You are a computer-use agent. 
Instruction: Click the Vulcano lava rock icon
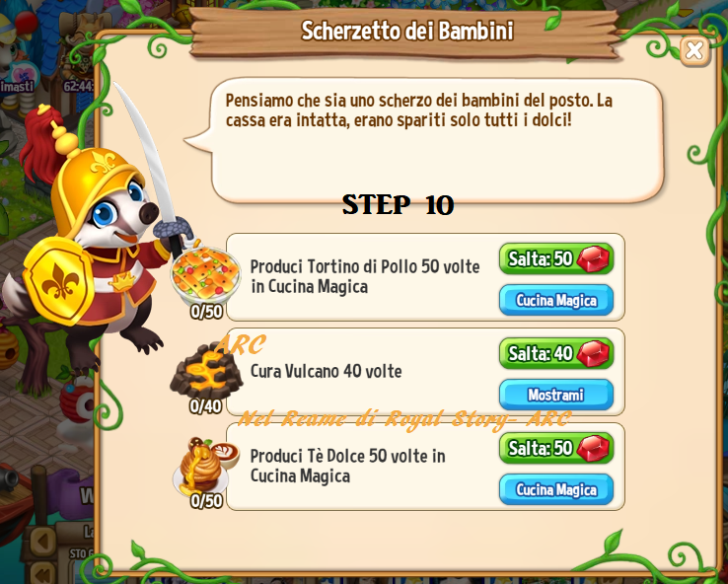pos(206,371)
